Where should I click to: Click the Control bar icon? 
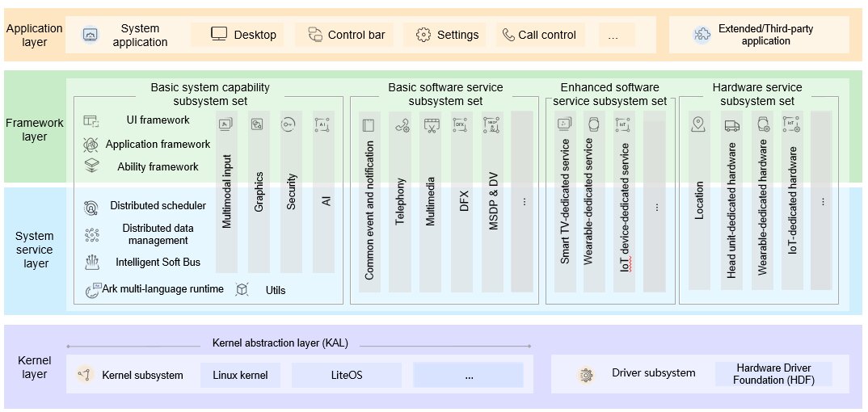tap(315, 34)
